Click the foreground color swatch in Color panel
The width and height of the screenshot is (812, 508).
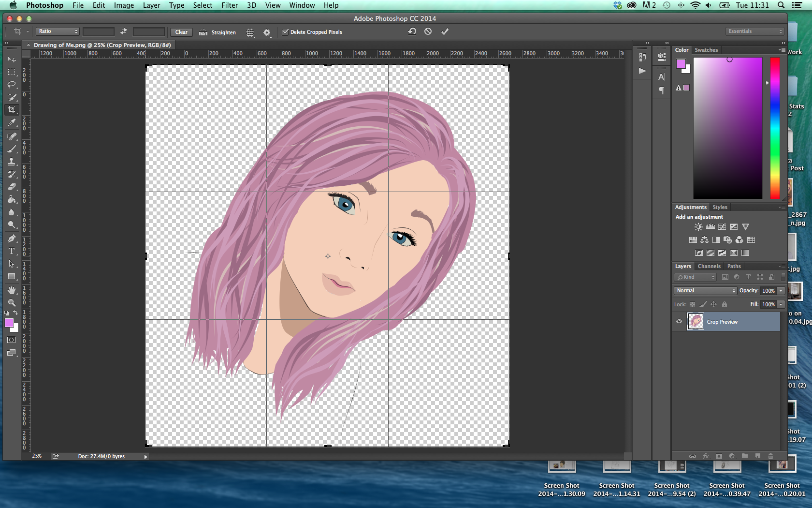pos(681,64)
